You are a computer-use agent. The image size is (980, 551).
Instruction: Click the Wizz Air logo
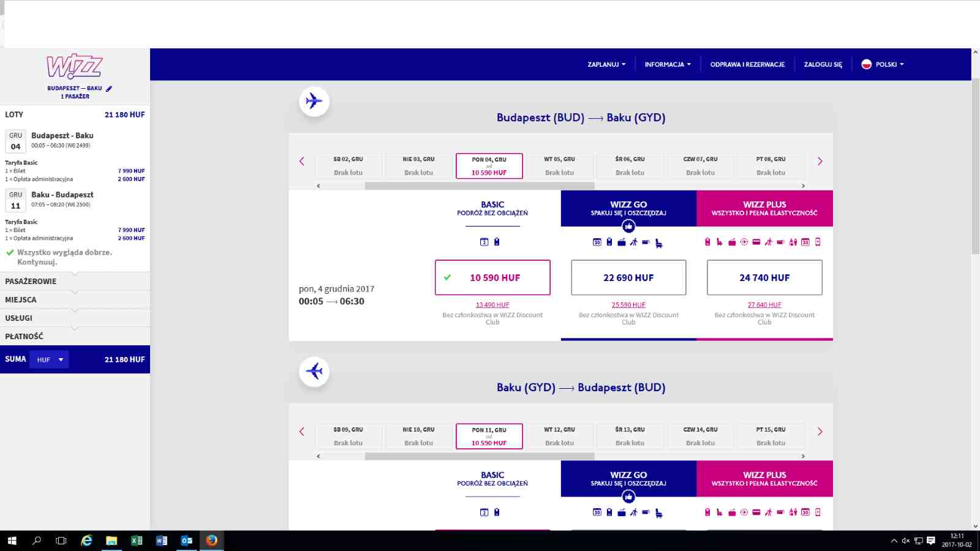[75, 66]
